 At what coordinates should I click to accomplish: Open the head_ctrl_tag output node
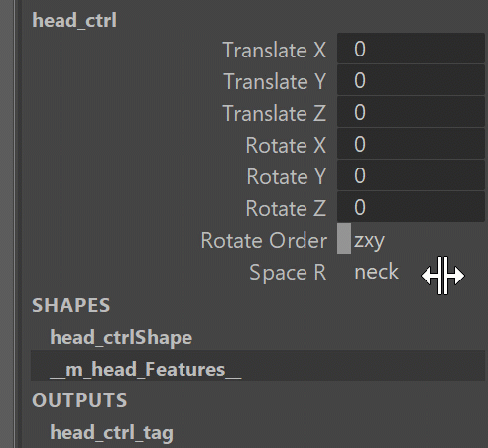(x=112, y=433)
